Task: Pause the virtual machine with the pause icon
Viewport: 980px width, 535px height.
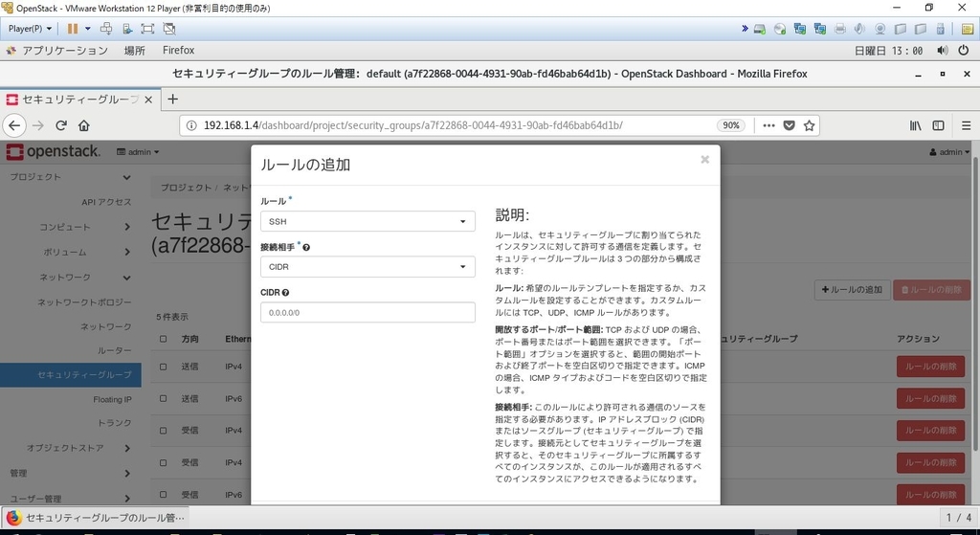Action: coord(73,28)
